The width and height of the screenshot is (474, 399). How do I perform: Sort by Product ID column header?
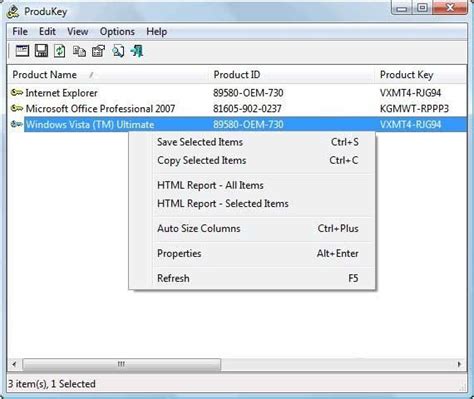click(x=292, y=75)
